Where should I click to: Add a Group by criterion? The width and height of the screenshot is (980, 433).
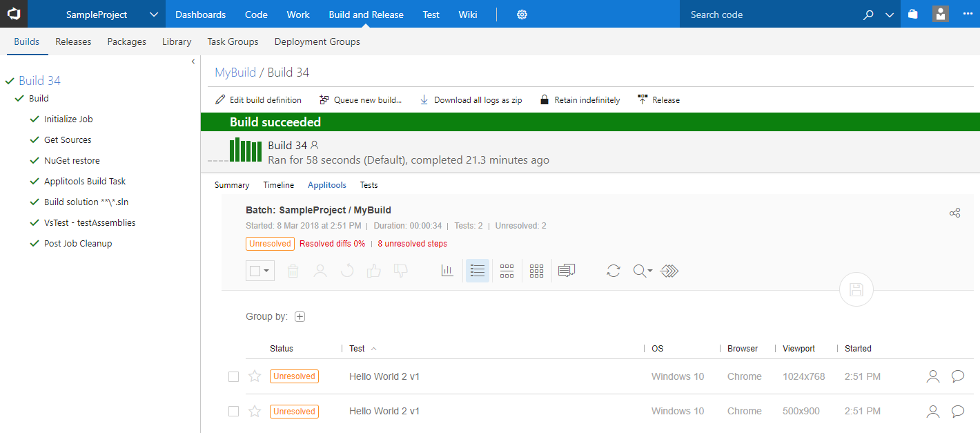(300, 317)
